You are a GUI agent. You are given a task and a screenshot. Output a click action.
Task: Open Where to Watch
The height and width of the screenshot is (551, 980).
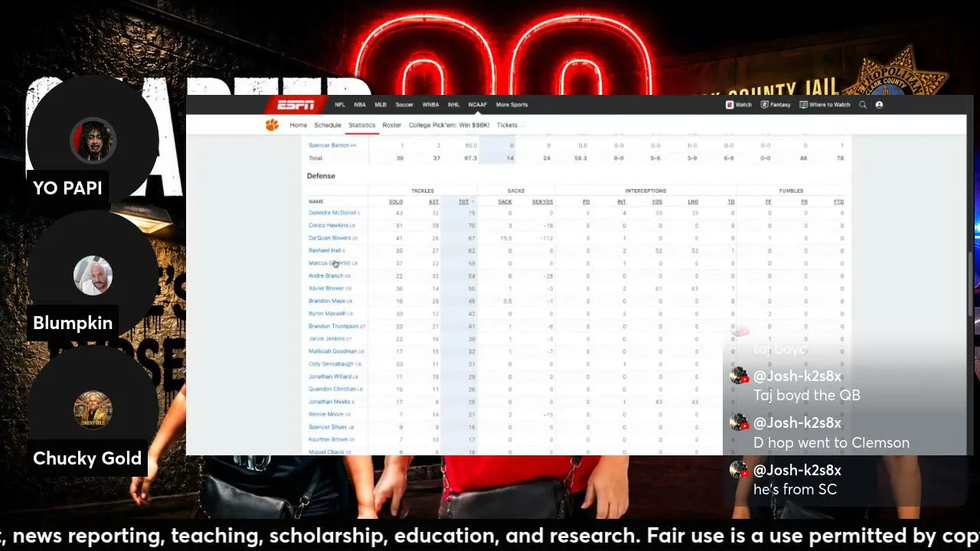pos(825,105)
